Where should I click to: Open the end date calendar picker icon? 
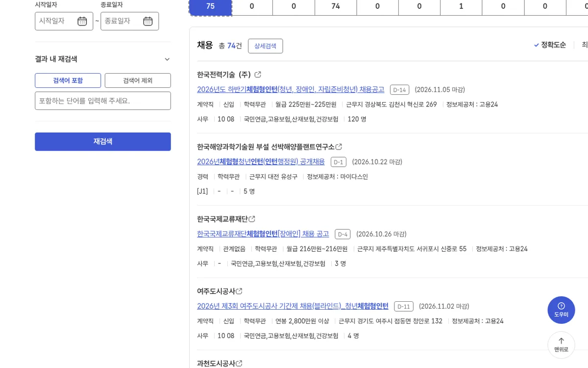148,21
